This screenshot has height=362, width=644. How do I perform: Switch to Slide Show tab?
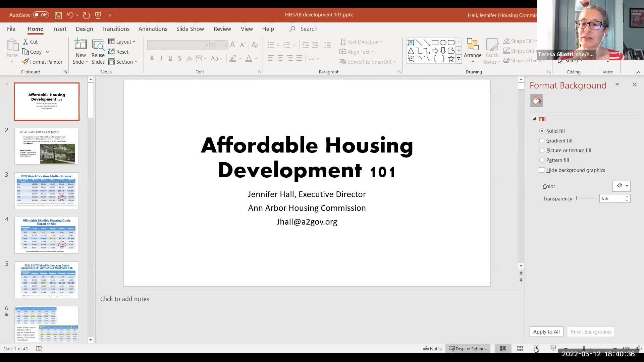[190, 29]
